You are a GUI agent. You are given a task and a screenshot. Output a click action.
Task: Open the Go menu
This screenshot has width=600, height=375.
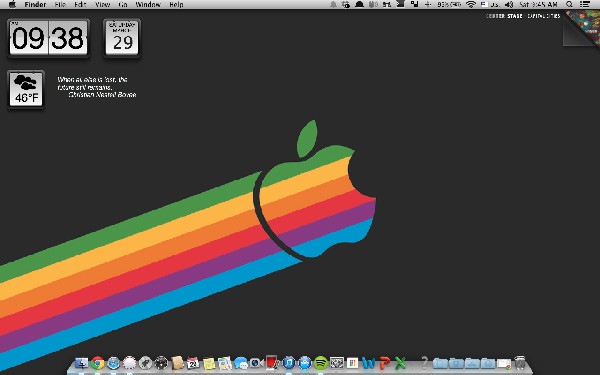point(123,5)
